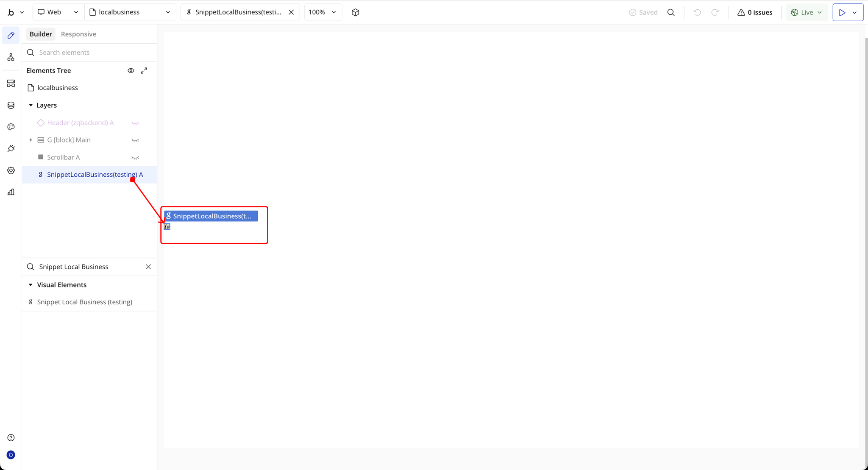
Task: Open the localbusiness page dropdown
Action: tap(130, 12)
